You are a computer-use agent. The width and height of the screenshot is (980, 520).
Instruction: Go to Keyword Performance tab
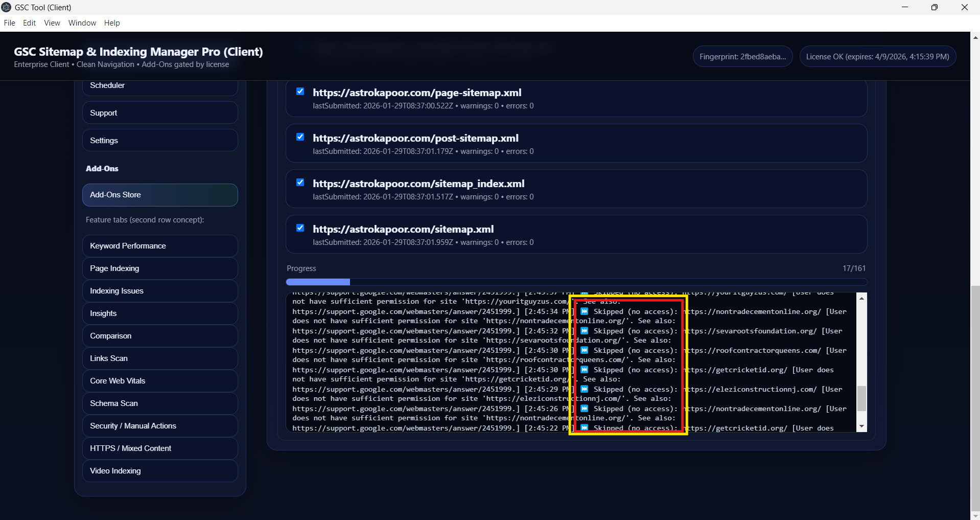(160, 246)
